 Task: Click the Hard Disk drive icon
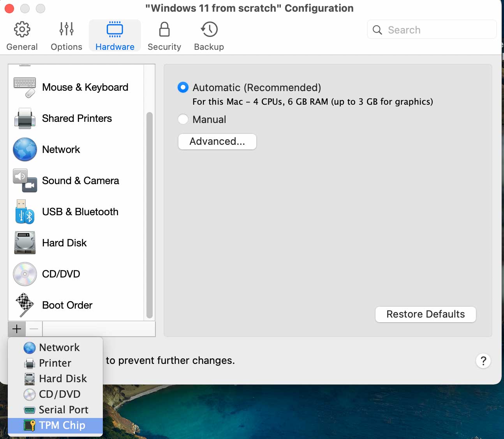point(25,243)
